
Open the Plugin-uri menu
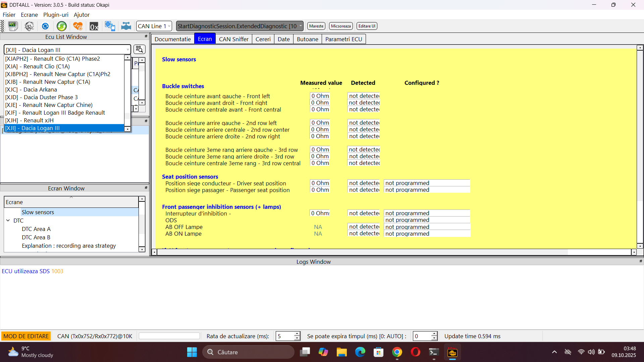click(x=56, y=15)
